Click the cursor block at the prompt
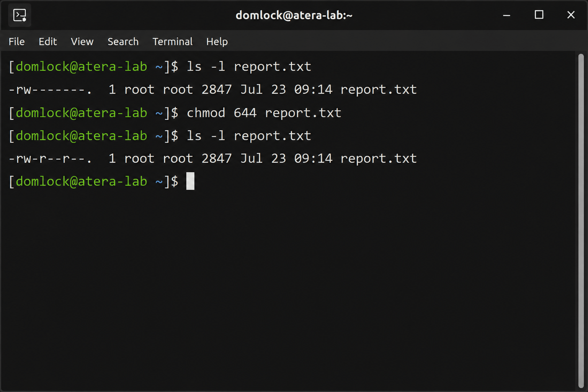The width and height of the screenshot is (588, 392). coord(190,181)
